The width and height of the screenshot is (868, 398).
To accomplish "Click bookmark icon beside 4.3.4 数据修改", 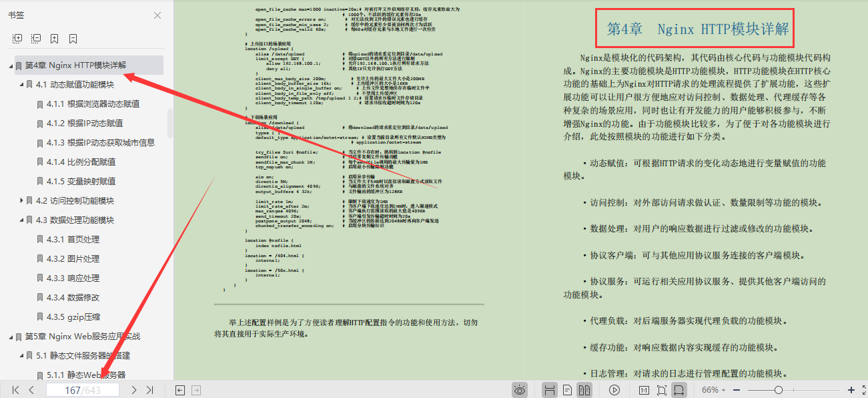I will pyautogui.click(x=40, y=297).
